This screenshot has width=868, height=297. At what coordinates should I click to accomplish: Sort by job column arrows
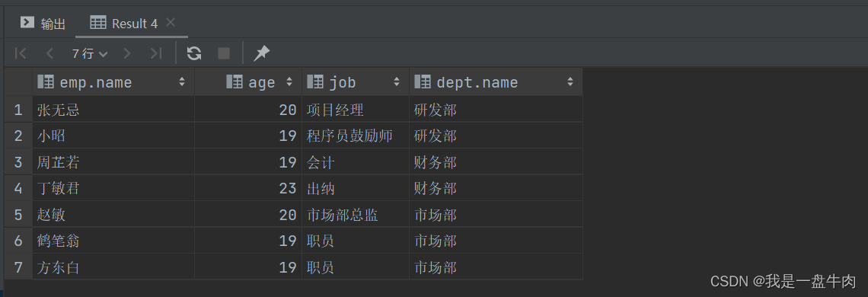(x=397, y=82)
